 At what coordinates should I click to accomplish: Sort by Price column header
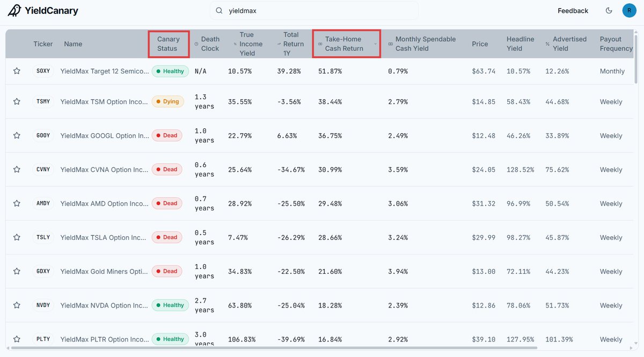point(480,44)
